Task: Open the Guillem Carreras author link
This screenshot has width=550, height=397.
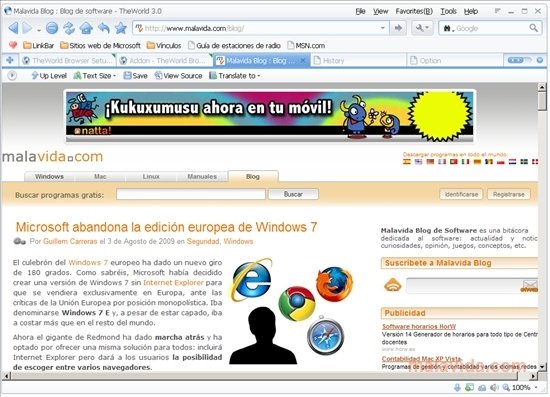Action: (x=70, y=241)
